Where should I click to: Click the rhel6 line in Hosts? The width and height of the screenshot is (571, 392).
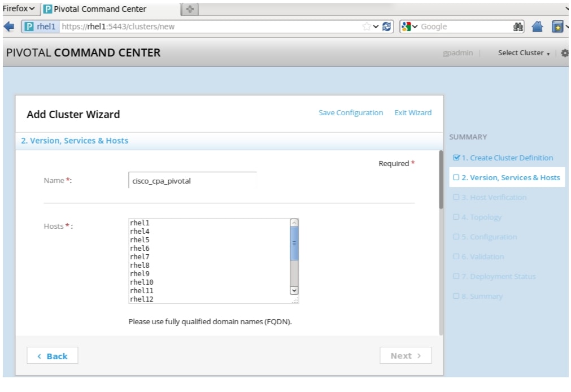140,248
